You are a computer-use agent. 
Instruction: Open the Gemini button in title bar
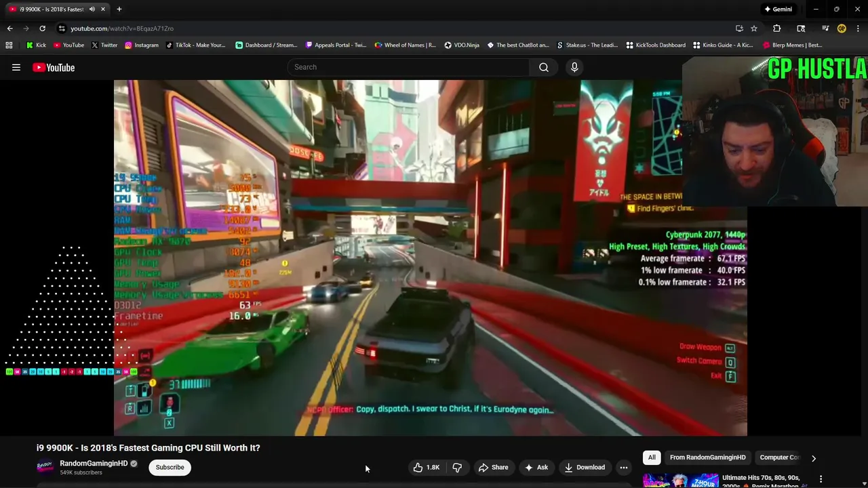click(x=778, y=9)
